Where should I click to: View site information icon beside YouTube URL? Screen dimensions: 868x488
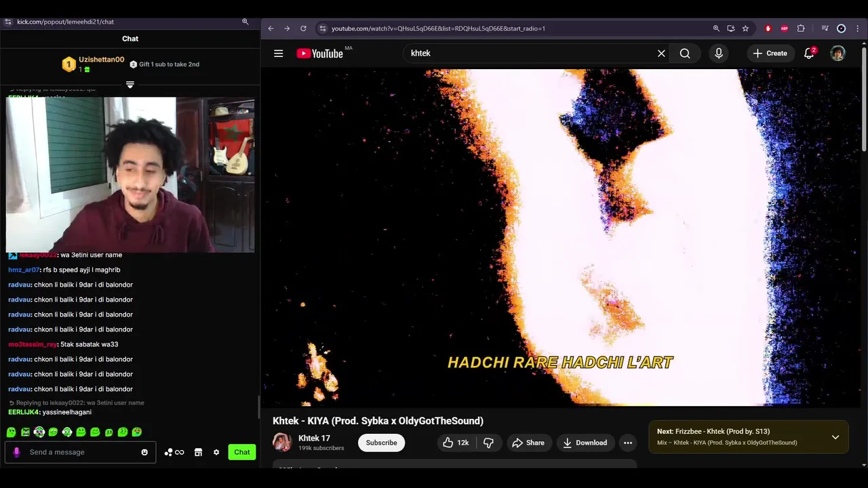[x=323, y=28]
